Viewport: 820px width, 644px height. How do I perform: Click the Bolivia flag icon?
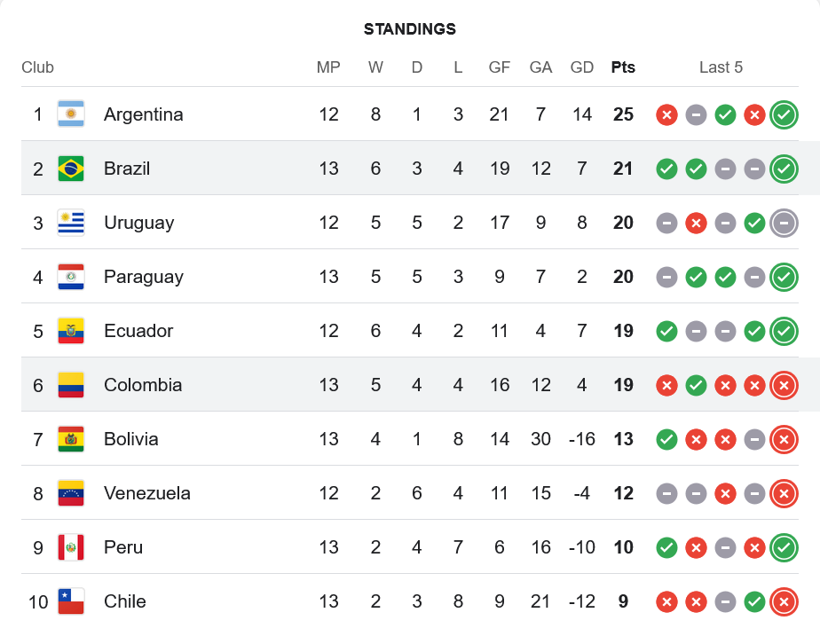point(71,439)
